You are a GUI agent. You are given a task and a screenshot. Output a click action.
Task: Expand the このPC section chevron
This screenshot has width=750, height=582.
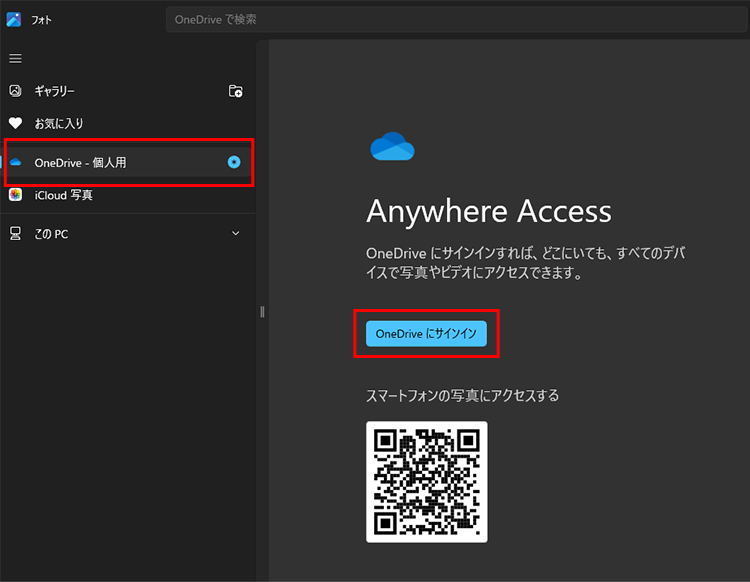click(236, 234)
